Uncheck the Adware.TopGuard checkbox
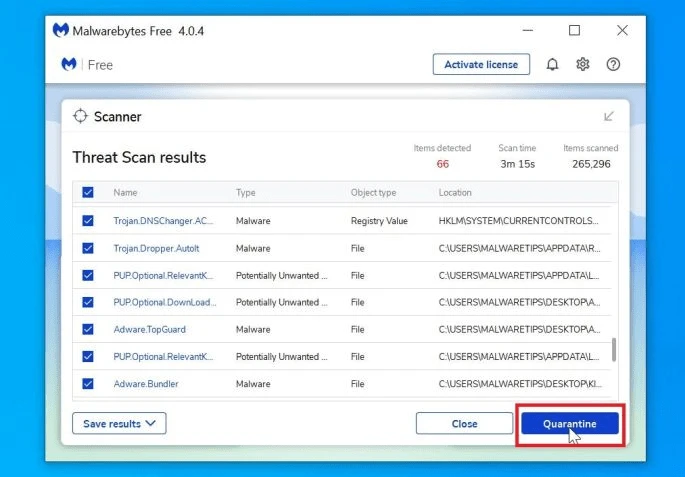685x477 pixels. coord(88,329)
